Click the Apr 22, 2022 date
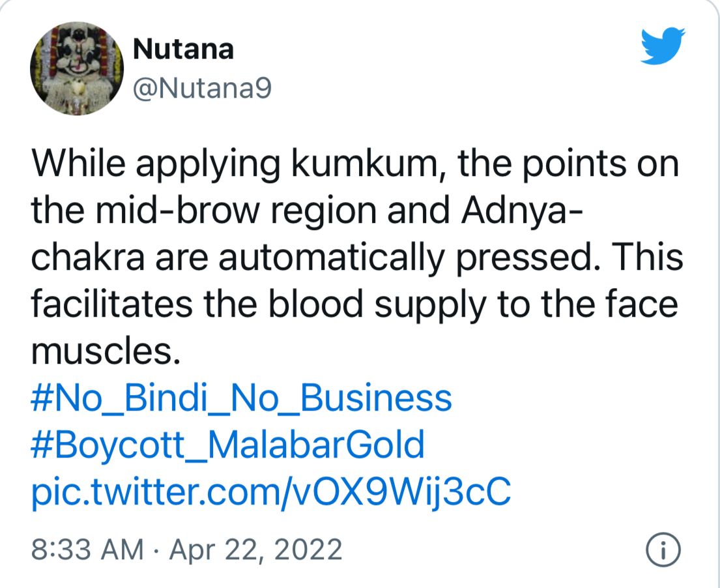 (255, 550)
